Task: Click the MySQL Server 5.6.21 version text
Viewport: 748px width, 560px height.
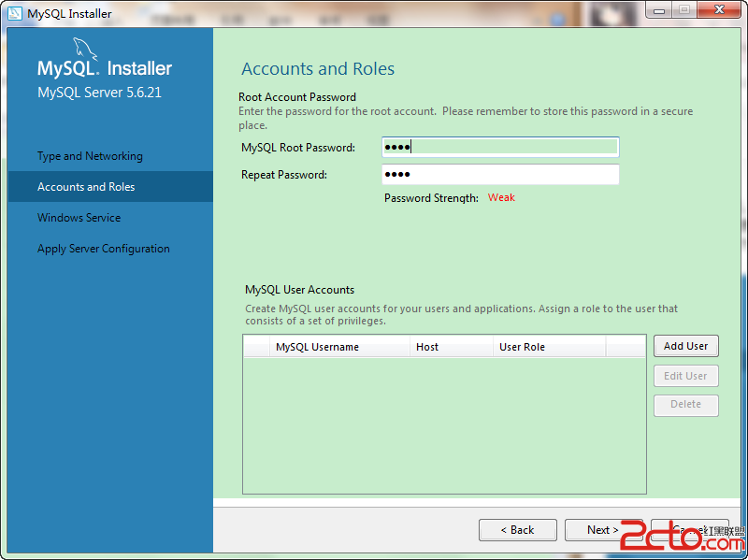Action: coord(99,92)
